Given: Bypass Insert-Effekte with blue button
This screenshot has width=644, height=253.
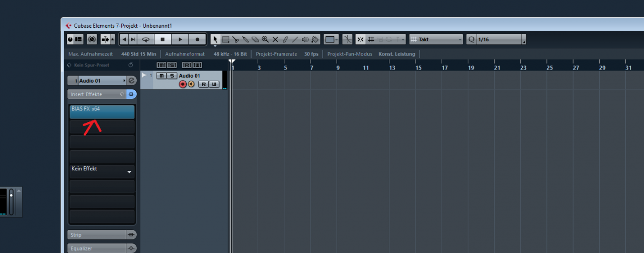Looking at the screenshot, I should click(131, 94).
